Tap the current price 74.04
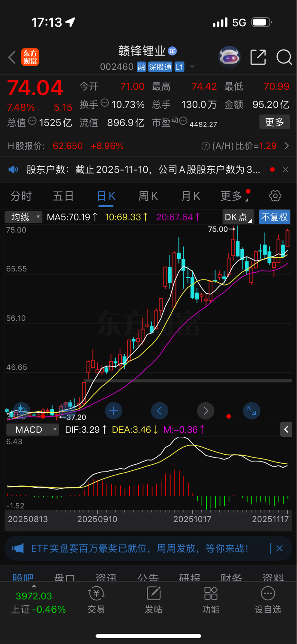297x644 pixels. (35, 88)
